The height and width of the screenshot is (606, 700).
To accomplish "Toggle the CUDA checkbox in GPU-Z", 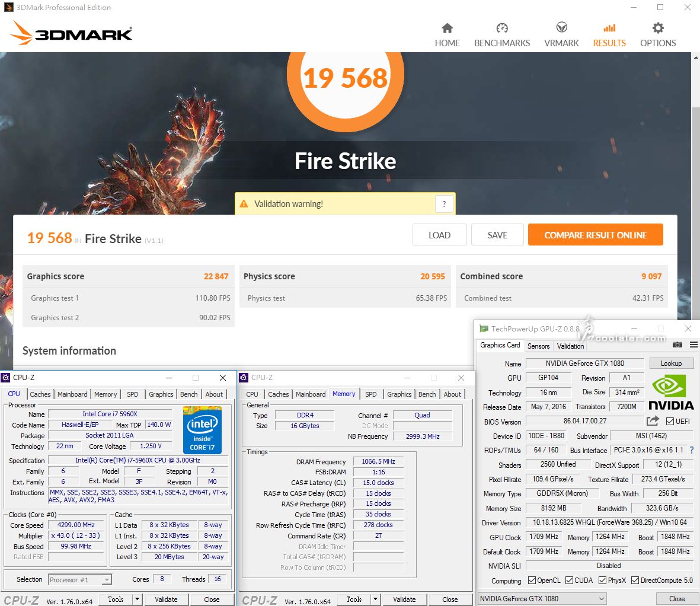I will pos(569,580).
